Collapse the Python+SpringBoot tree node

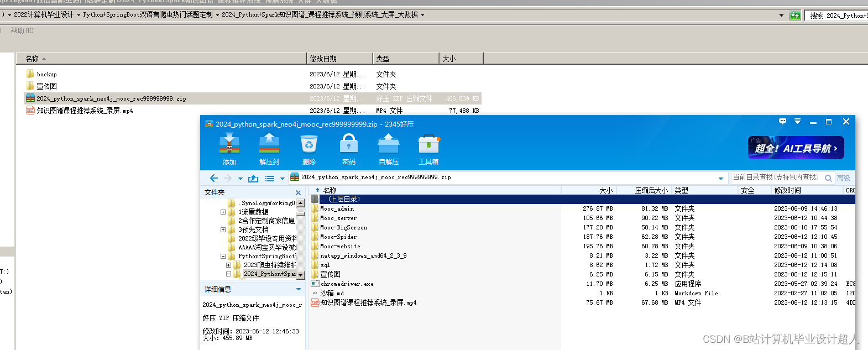click(223, 256)
